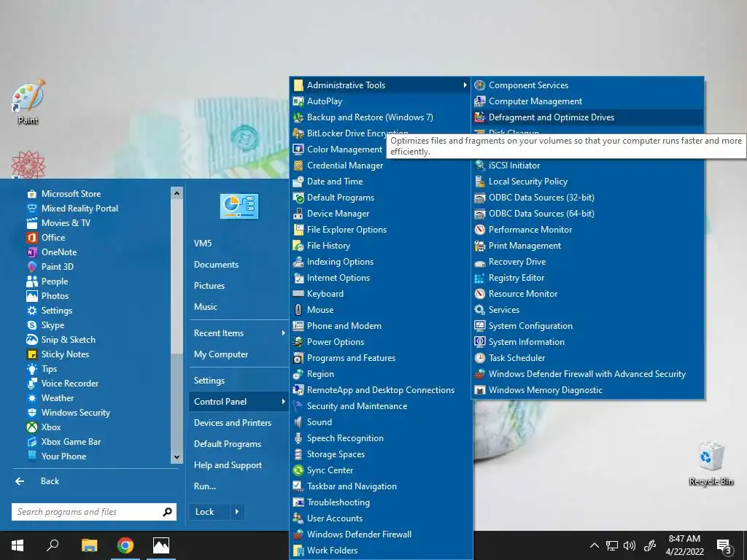Viewport: 747px width, 560px height.
Task: Click the OneNote icon in app list
Action: 32,252
